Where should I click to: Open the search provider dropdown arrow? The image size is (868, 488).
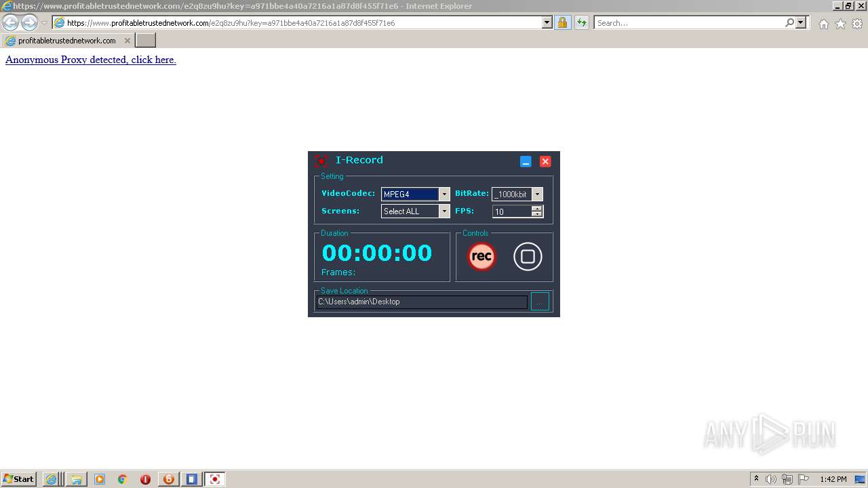[x=801, y=22]
